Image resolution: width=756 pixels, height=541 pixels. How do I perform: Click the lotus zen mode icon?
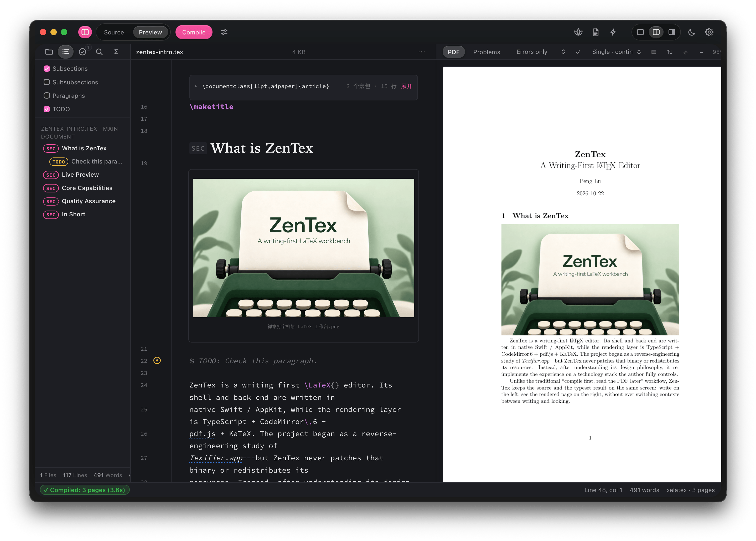578,32
